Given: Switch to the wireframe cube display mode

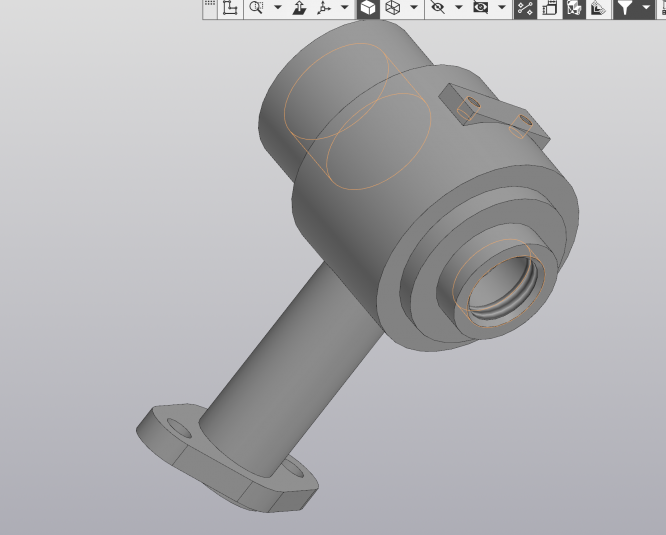Looking at the screenshot, I should (x=392, y=8).
